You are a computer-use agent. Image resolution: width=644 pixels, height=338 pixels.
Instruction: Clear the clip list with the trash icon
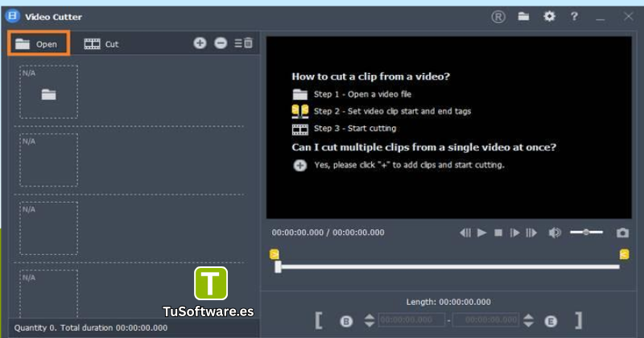[x=244, y=43]
